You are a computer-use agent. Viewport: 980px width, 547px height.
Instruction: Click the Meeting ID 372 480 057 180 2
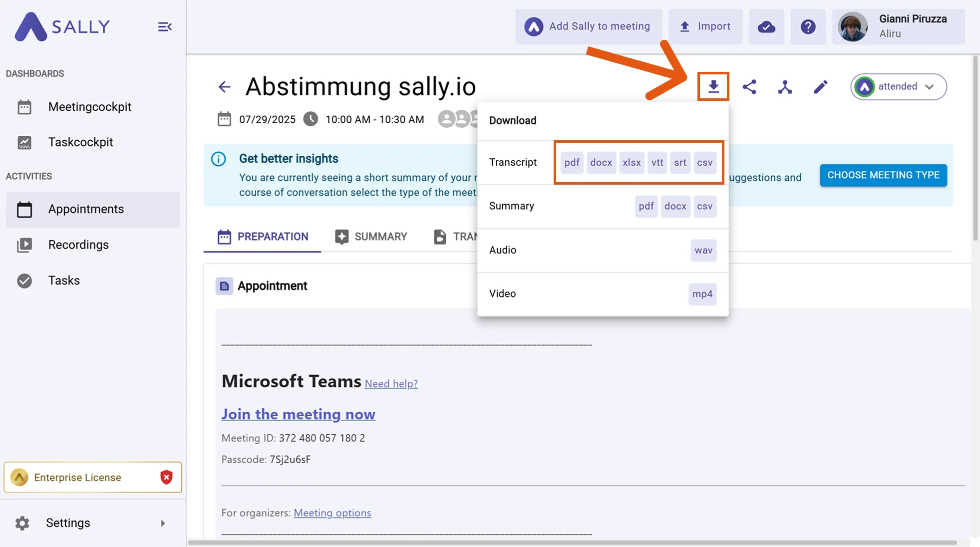point(322,438)
